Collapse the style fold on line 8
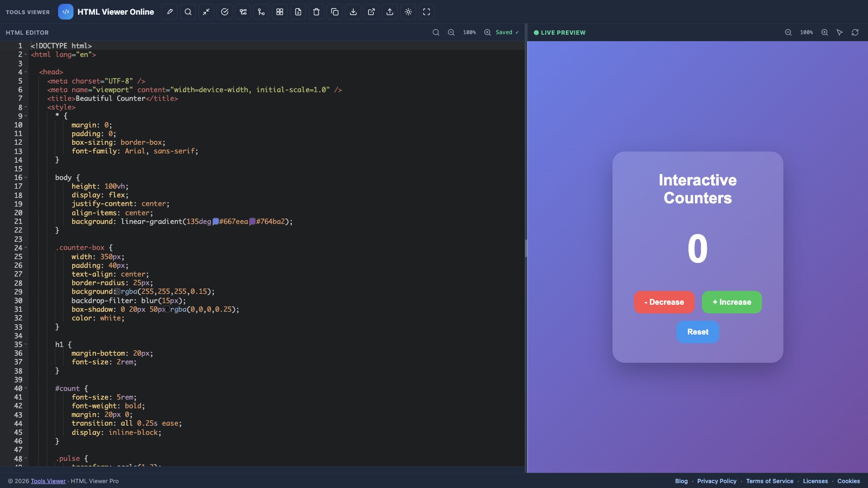The image size is (868, 488). tap(25, 107)
